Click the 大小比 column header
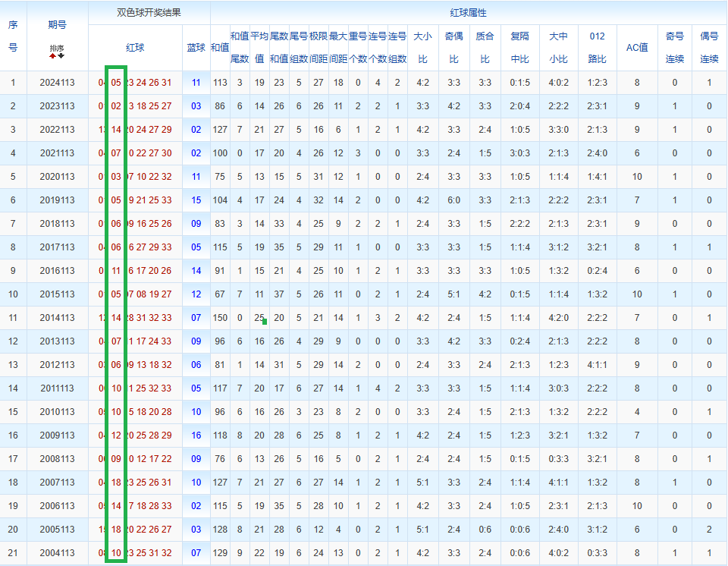The image size is (728, 566). pos(423,47)
